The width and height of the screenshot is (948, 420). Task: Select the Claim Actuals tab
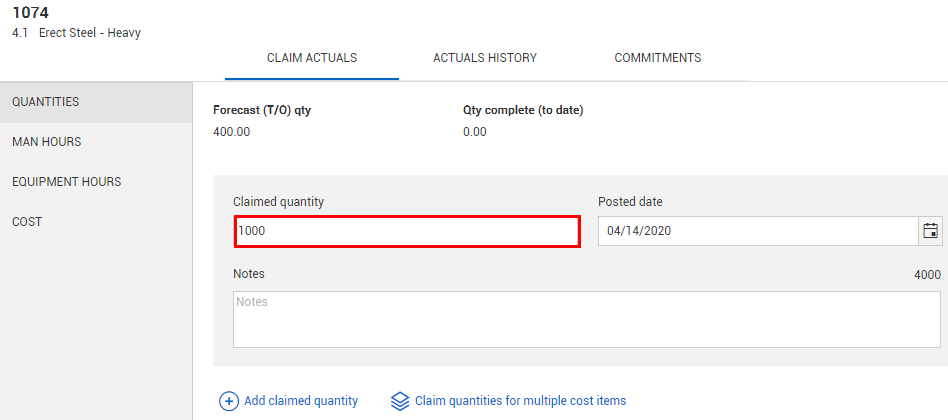(x=312, y=58)
